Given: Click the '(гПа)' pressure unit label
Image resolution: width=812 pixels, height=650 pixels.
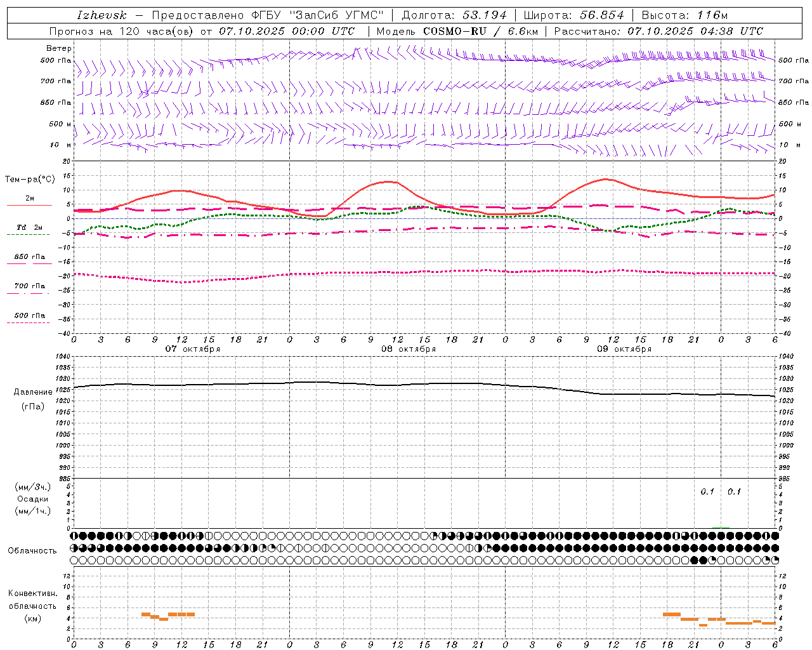Looking at the screenshot, I should coord(33,407).
